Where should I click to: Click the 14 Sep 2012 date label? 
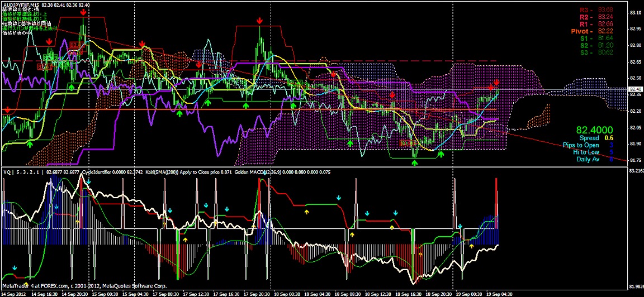13,294
